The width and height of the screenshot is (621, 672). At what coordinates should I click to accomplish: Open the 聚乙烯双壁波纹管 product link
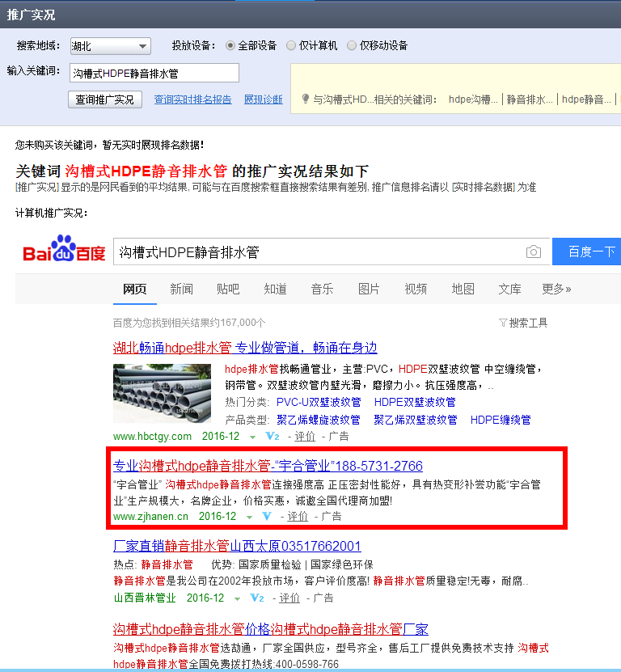(416, 420)
